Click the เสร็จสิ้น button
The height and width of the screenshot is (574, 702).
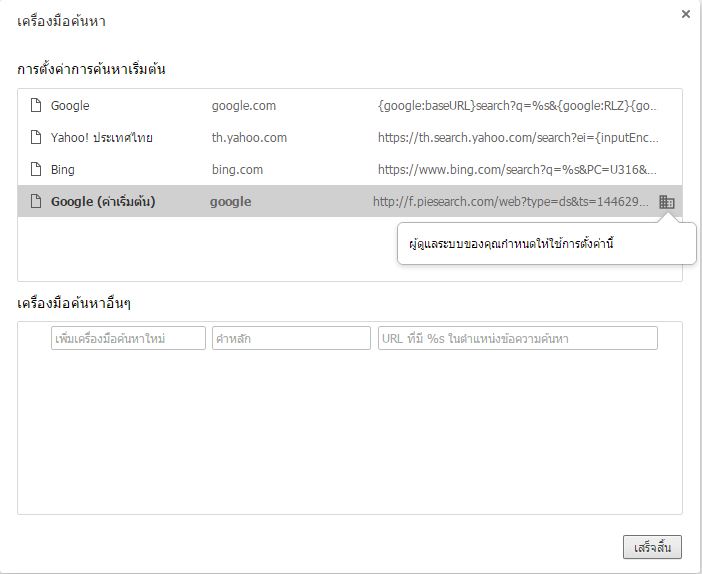point(652,547)
